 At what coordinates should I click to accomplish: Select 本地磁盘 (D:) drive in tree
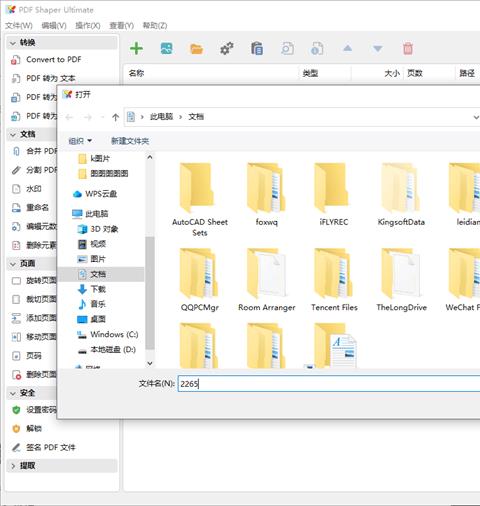click(x=107, y=350)
